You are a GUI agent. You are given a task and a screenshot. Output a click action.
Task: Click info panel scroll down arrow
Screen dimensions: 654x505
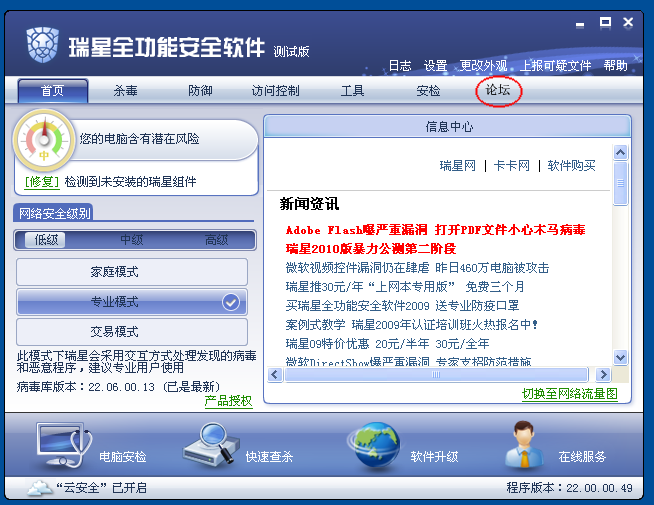621,357
